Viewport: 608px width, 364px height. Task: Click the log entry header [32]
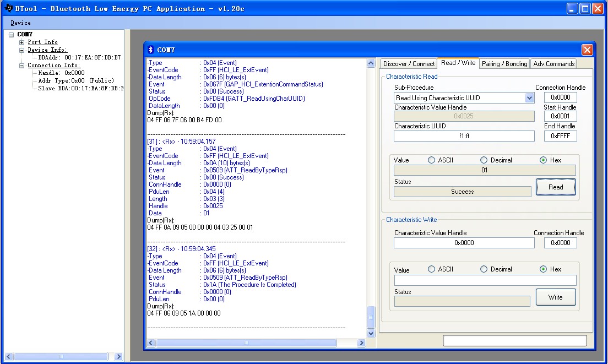click(181, 249)
